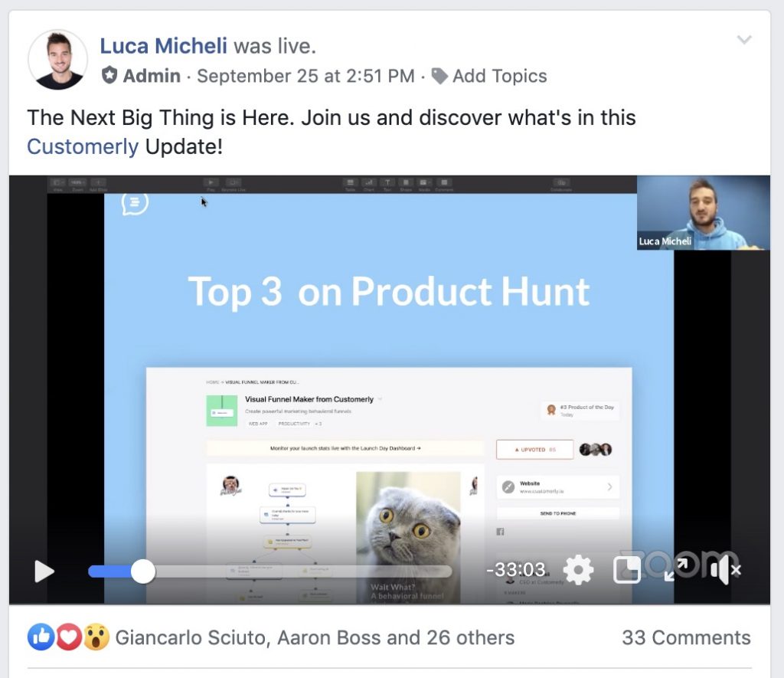Open the post timestamp September 25
This screenshot has width=784, height=678.
[305, 76]
